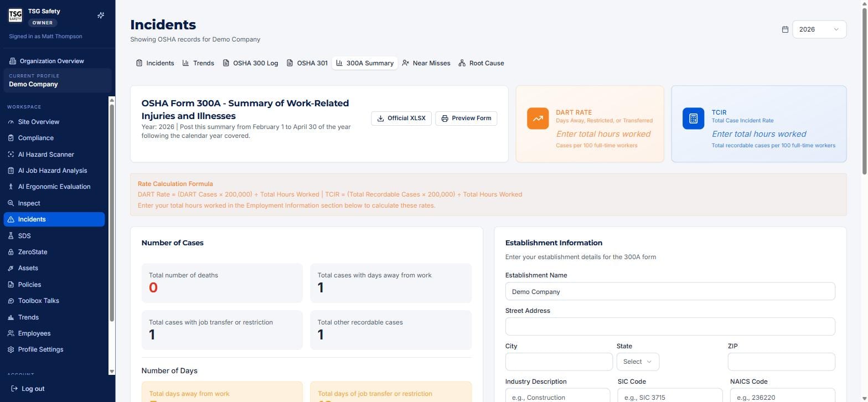Click the download icon on Official XLSX

tap(380, 118)
